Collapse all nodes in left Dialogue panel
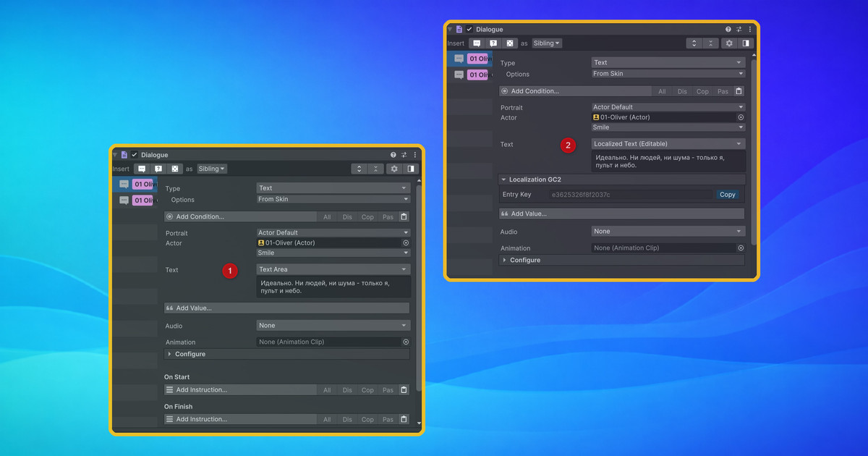 (x=375, y=169)
